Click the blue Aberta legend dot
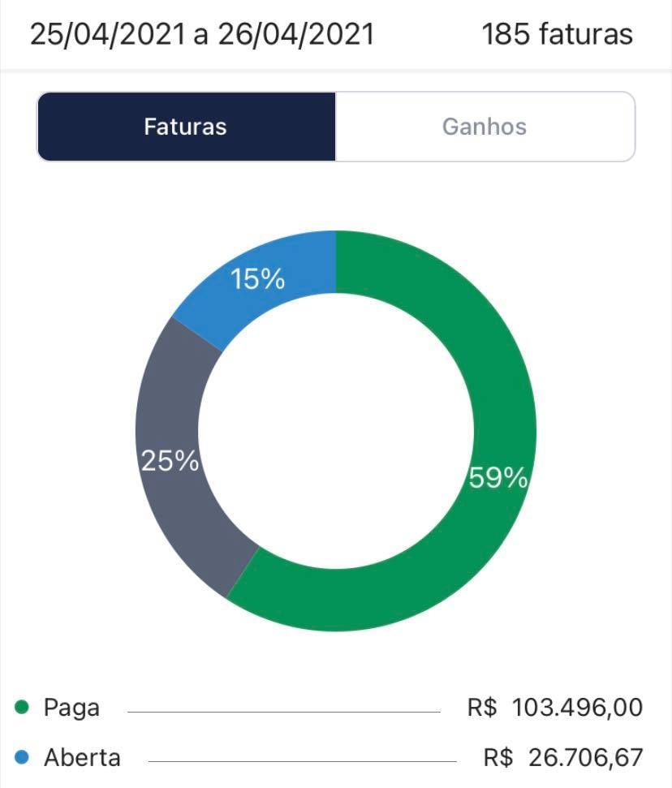Screen dimensions: 672x788 22,757
